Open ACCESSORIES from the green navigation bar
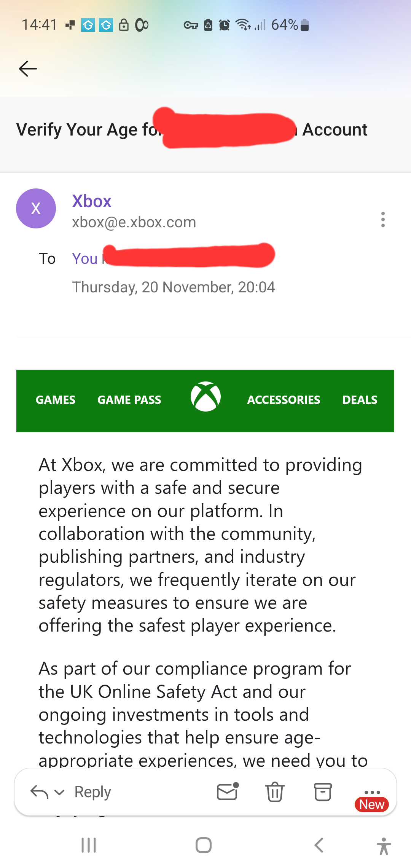 point(284,400)
